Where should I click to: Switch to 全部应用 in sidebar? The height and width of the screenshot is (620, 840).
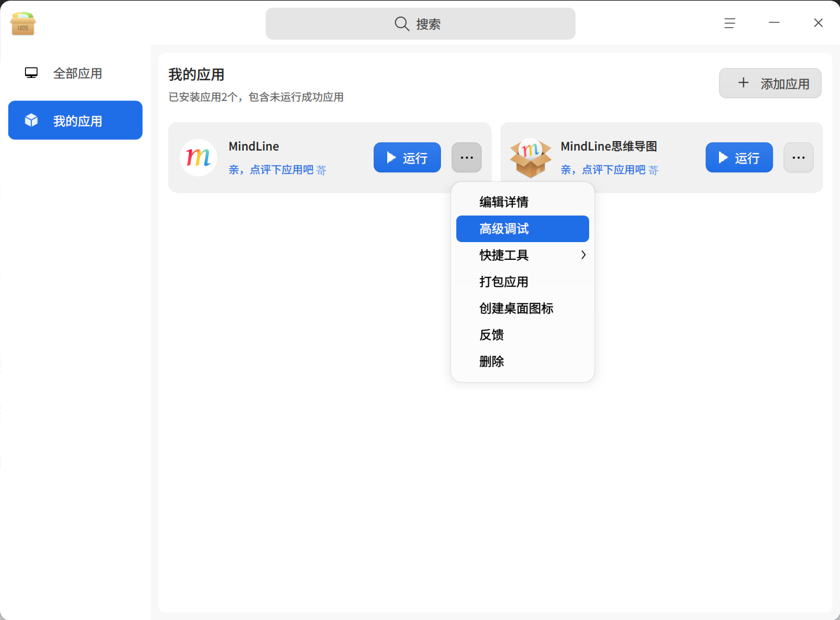tap(76, 73)
